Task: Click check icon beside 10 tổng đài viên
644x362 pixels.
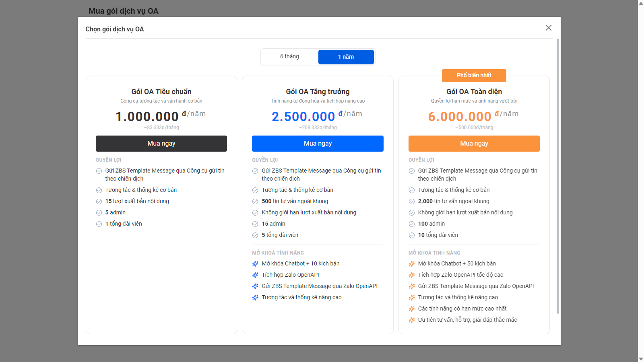Action: pos(412,235)
